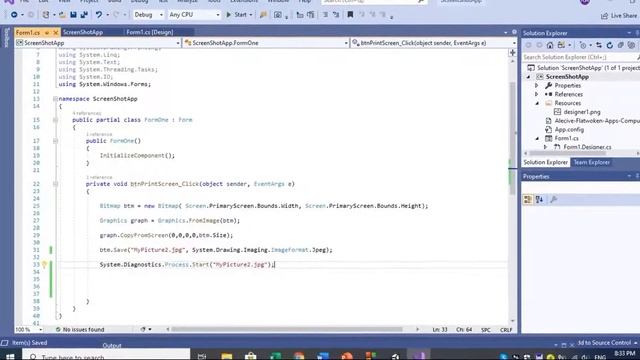Click Switch Views icon in Solution Explorer
The image size is (640, 360).
point(562,45)
